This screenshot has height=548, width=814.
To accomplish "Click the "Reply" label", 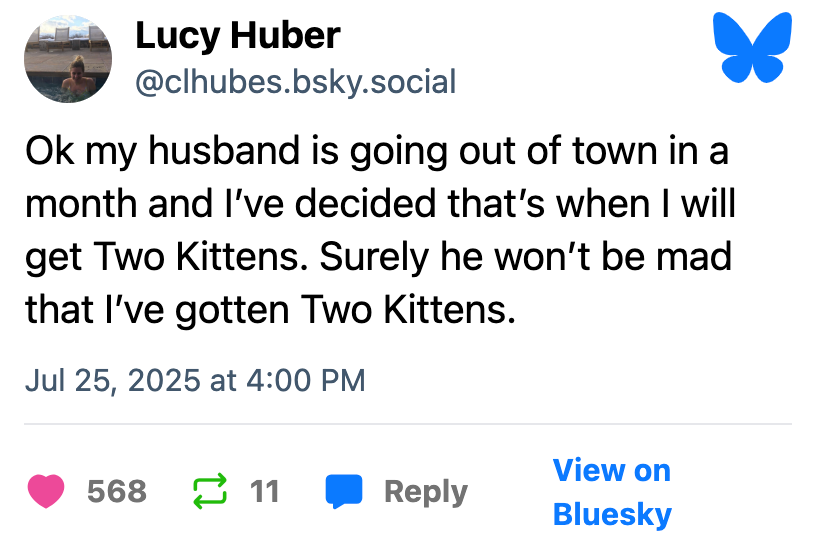I will click(x=425, y=491).
